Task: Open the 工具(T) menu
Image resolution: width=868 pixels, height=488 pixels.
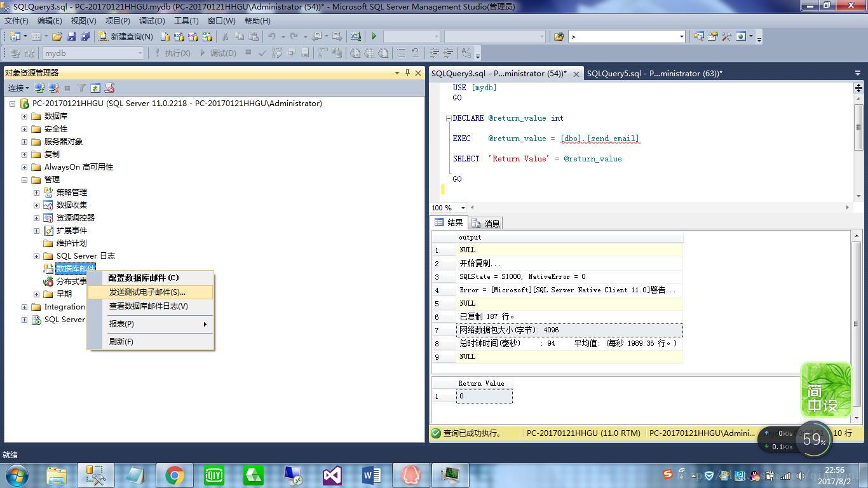Action: pyautogui.click(x=186, y=20)
